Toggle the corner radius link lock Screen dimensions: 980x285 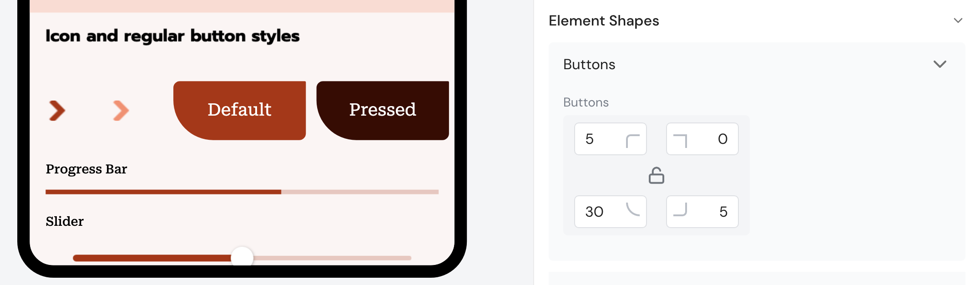coord(656,175)
